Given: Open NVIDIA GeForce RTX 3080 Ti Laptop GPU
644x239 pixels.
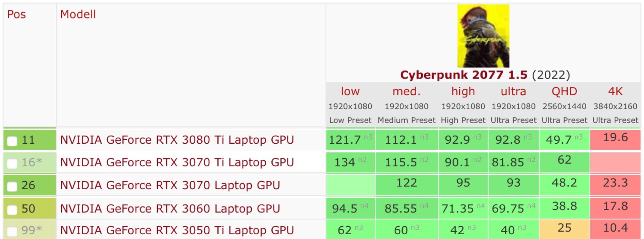Looking at the screenshot, I should click(x=177, y=140).
